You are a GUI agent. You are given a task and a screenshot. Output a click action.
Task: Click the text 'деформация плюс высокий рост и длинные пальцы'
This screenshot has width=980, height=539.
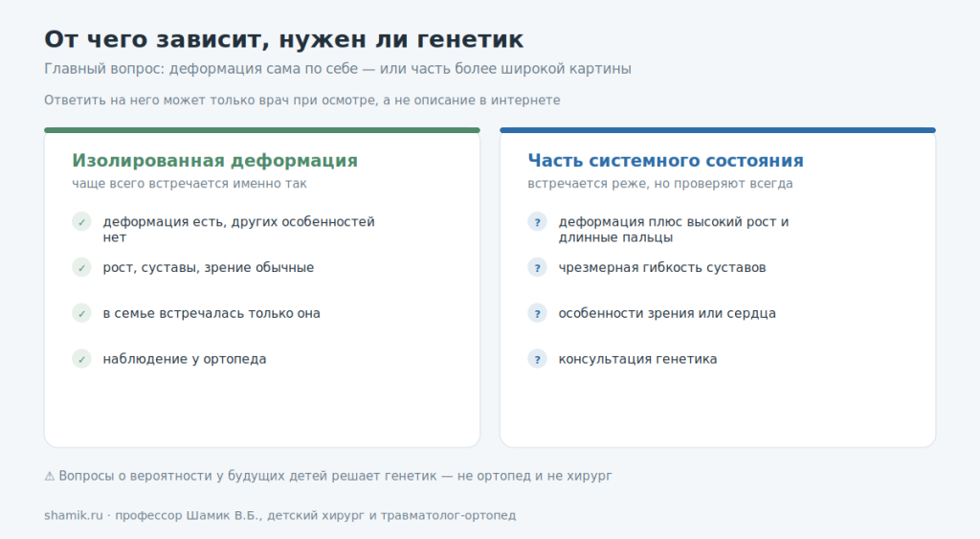click(x=674, y=230)
